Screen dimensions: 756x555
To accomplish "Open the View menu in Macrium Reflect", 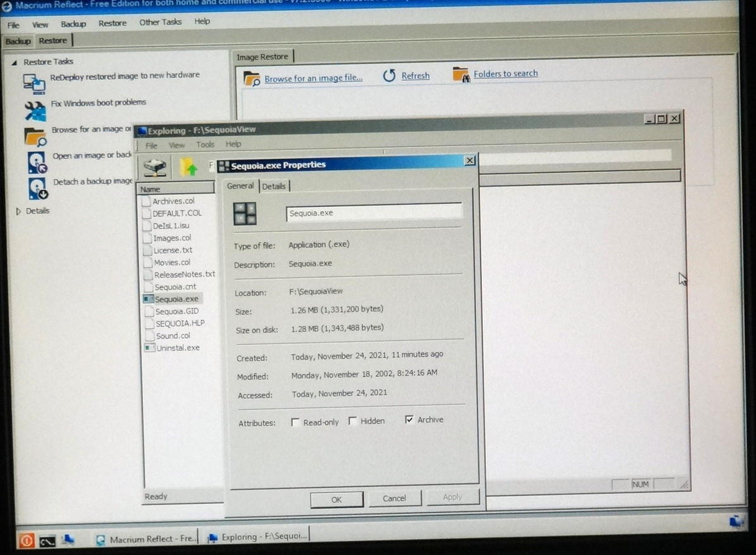I will click(40, 24).
